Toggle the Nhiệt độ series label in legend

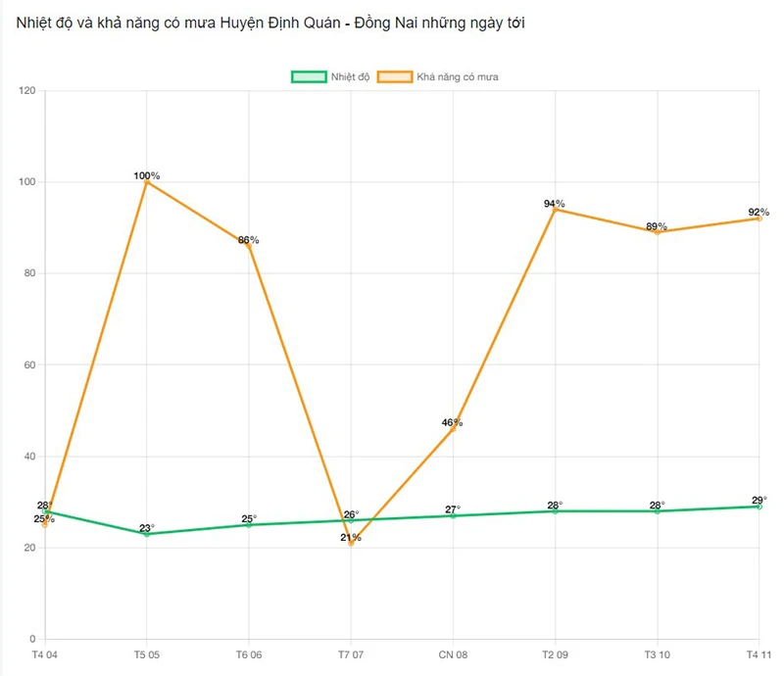[x=350, y=76]
